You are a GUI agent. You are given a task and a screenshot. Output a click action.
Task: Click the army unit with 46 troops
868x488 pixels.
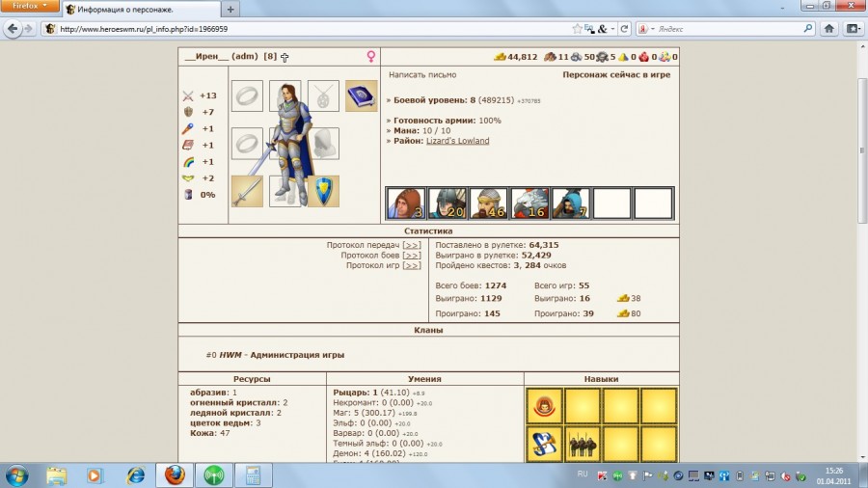(x=488, y=203)
